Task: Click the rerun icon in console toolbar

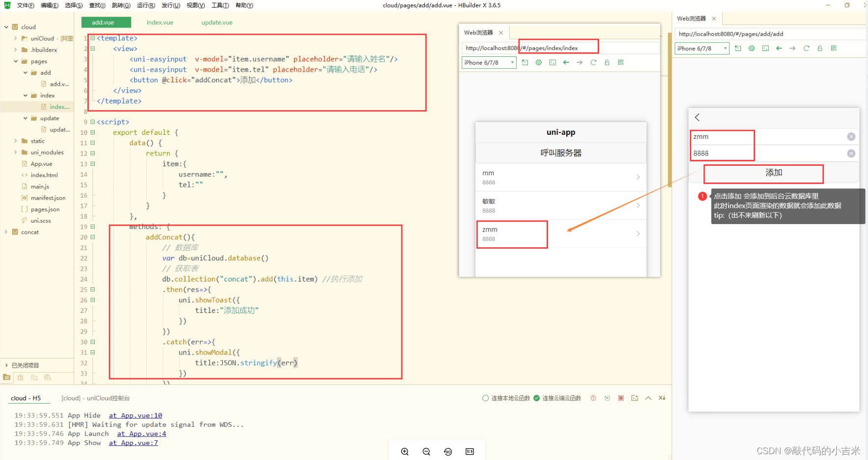Action: click(x=607, y=398)
